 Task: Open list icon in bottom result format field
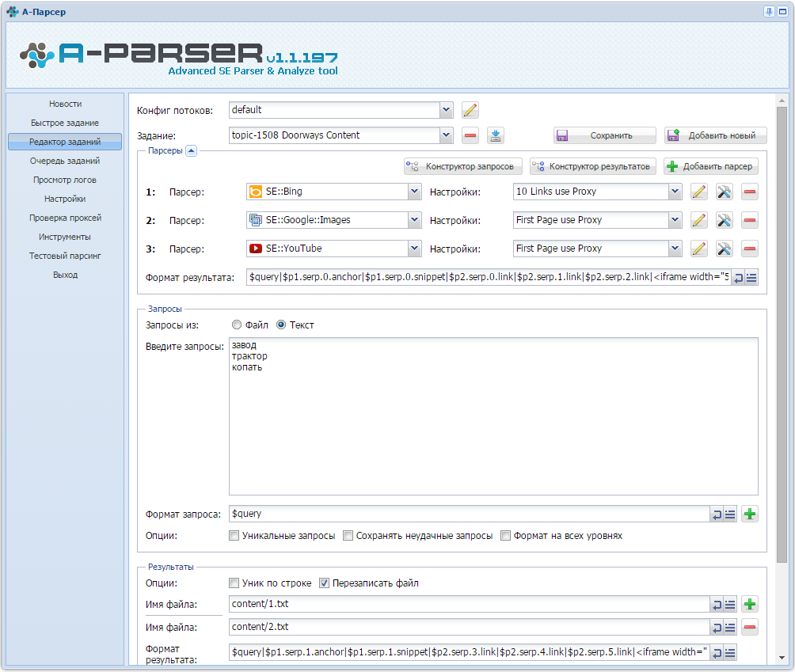[730, 653]
